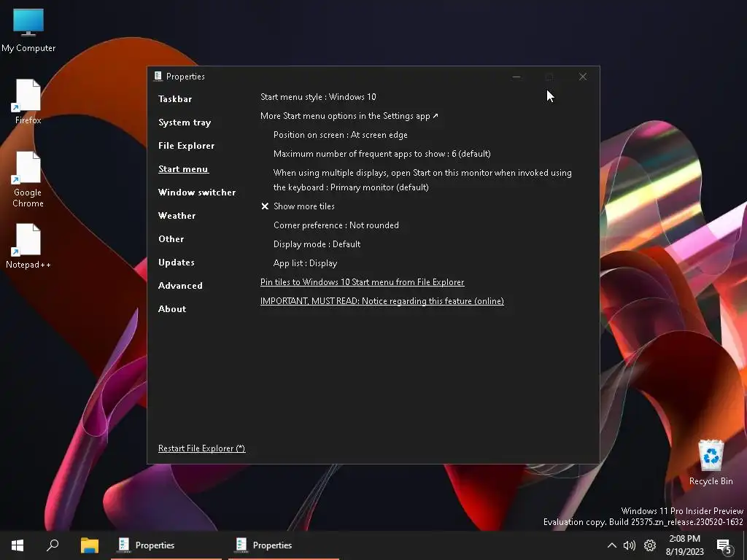Open the Weather section
Viewport: 747px width, 560px height.
tap(177, 216)
